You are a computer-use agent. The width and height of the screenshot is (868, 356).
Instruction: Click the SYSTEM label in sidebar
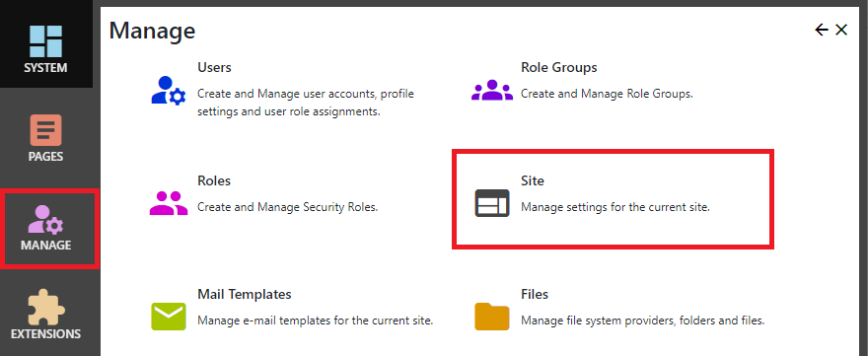click(x=45, y=68)
